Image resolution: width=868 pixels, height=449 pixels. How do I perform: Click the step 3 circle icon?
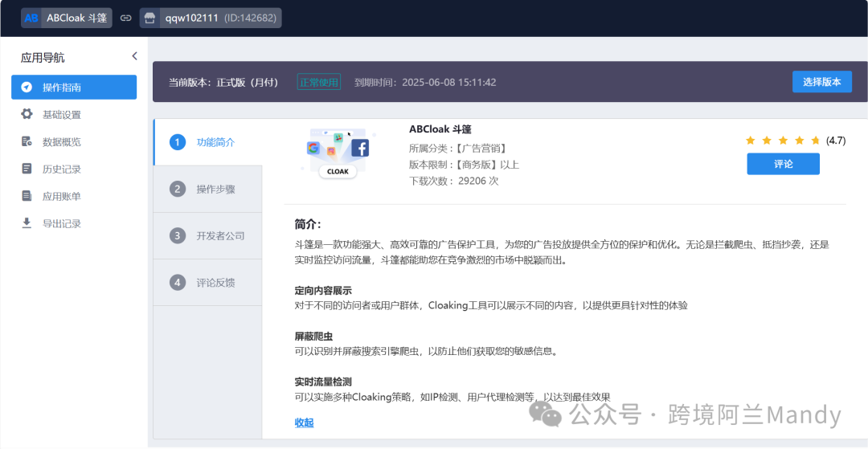point(177,235)
